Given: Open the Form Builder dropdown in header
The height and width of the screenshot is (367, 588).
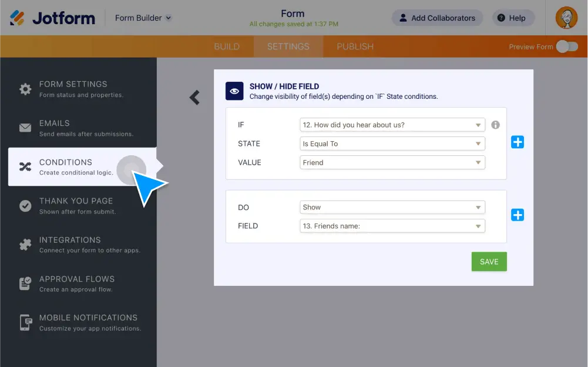Looking at the screenshot, I should [x=143, y=18].
